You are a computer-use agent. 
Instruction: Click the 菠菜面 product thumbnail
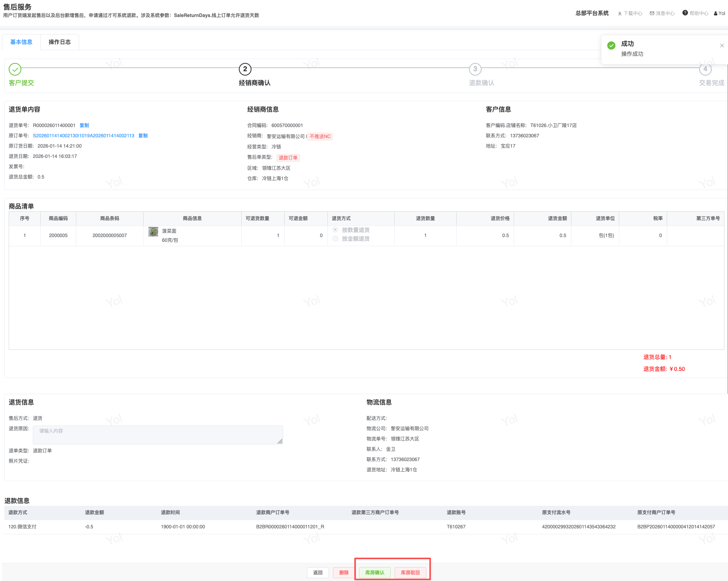coord(153,232)
